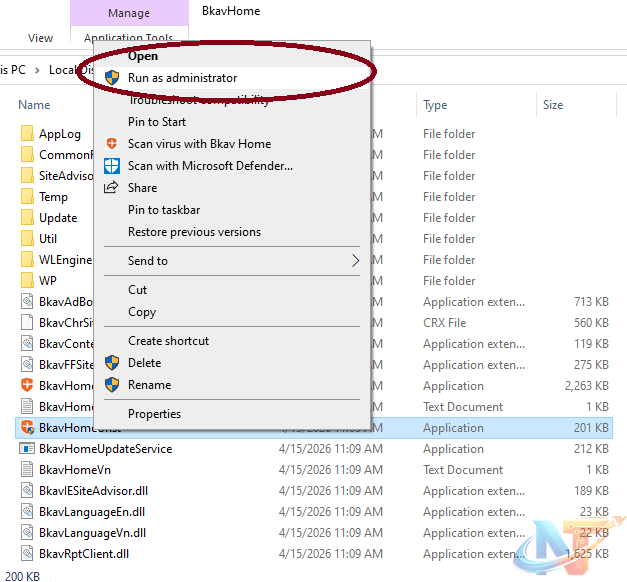Choose Pin to taskbar
This screenshot has width=627, height=582.
(x=164, y=210)
